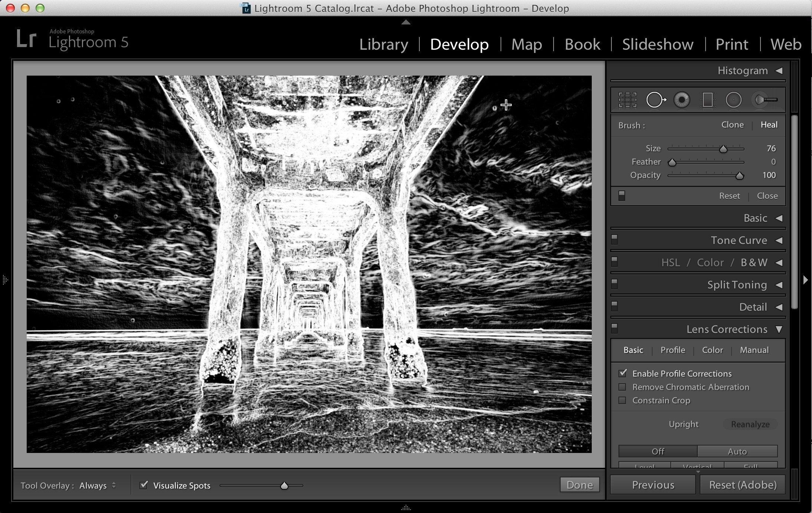Click the Done button
Image resolution: width=812 pixels, height=513 pixels.
tap(580, 485)
